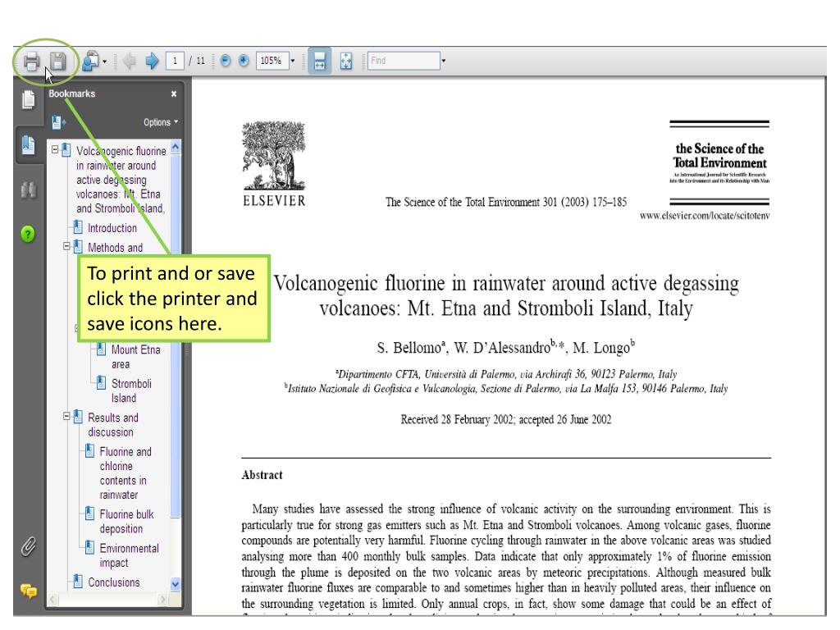Open the Results and discussion bookmark

pyautogui.click(x=113, y=424)
